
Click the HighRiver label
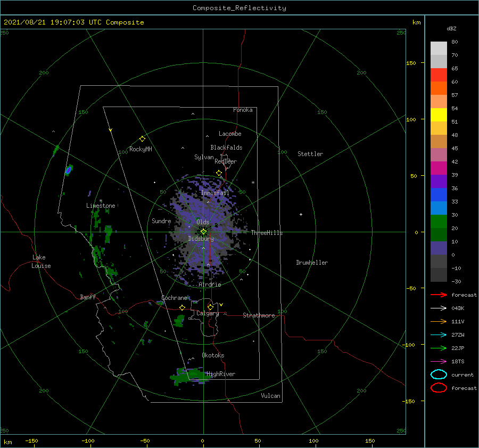(221, 374)
